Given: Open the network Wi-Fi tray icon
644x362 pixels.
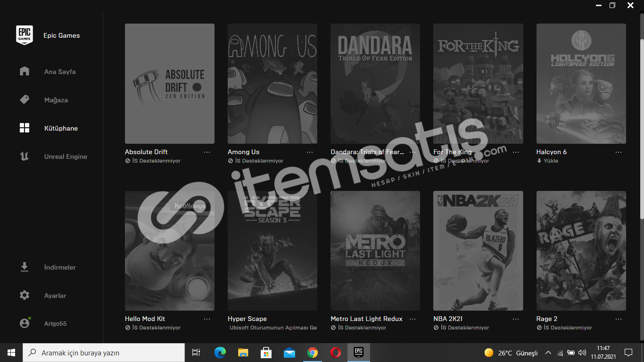Looking at the screenshot, I should (560, 353).
